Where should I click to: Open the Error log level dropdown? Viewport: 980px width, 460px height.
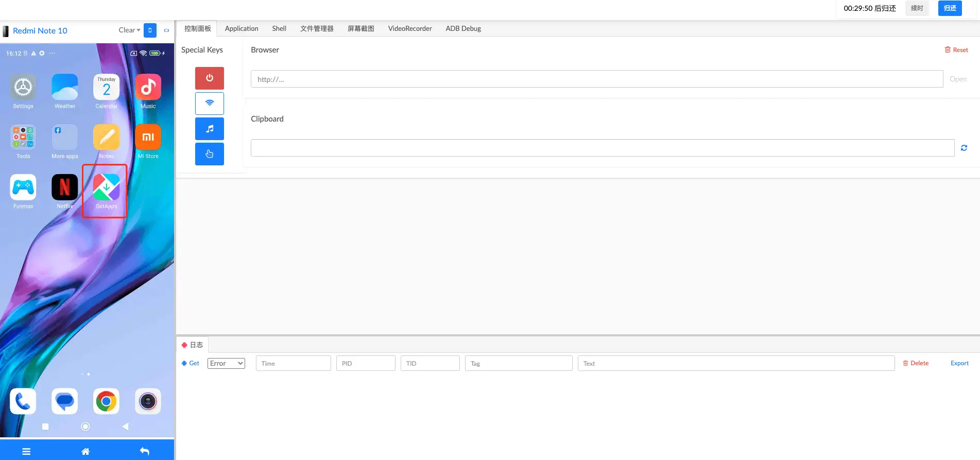pyautogui.click(x=226, y=363)
